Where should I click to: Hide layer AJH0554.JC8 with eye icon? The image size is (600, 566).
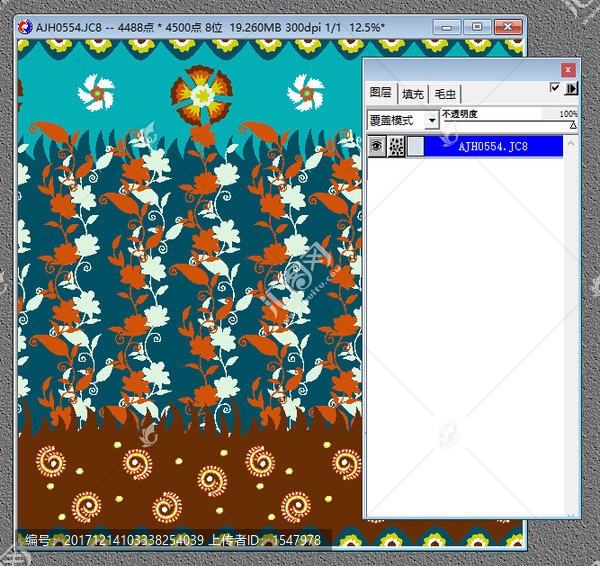coord(377,146)
